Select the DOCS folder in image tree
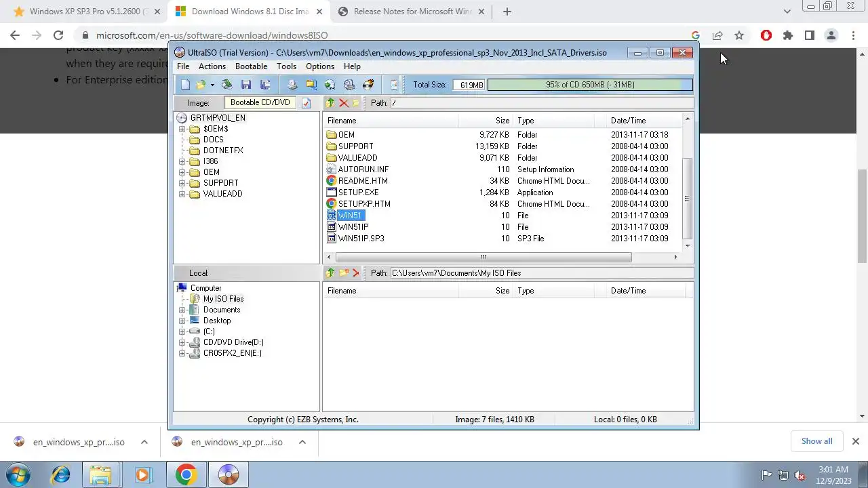 pyautogui.click(x=213, y=140)
